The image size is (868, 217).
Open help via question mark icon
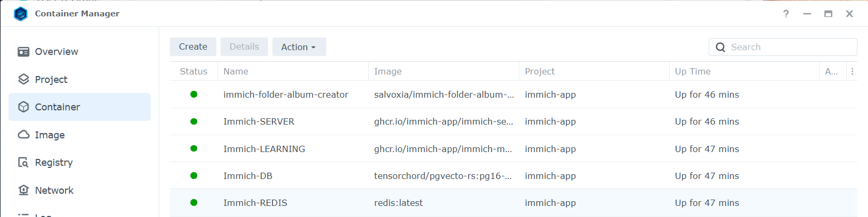[786, 14]
